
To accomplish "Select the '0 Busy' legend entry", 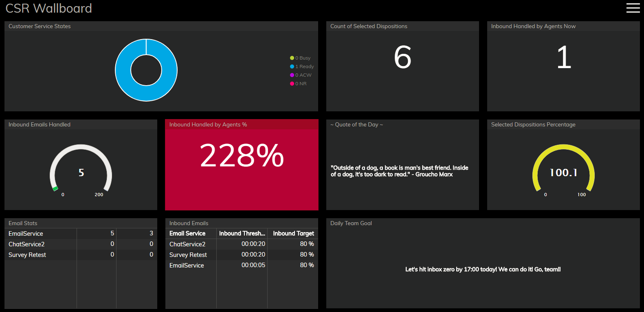I will click(x=300, y=58).
